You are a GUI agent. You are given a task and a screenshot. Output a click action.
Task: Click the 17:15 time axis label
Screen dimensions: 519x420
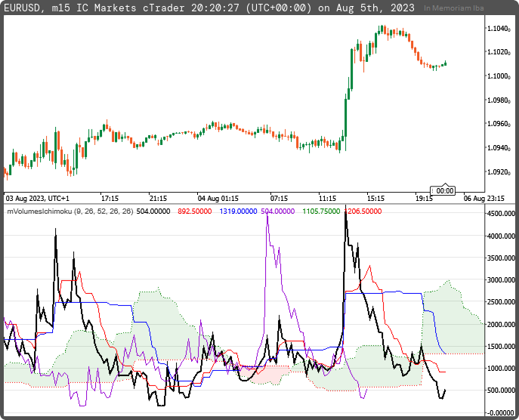[x=110, y=199]
